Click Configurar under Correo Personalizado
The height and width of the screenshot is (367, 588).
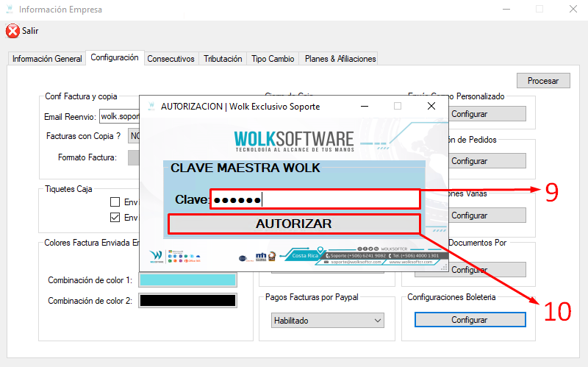click(487, 114)
